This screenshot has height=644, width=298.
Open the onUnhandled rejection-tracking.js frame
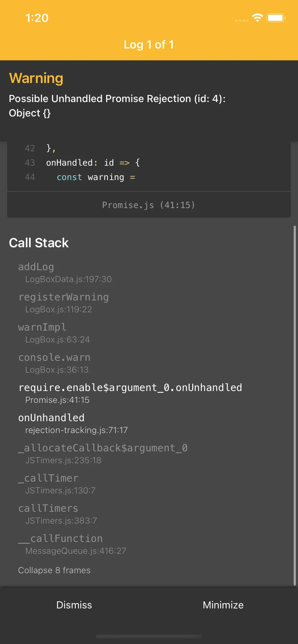pos(73,423)
